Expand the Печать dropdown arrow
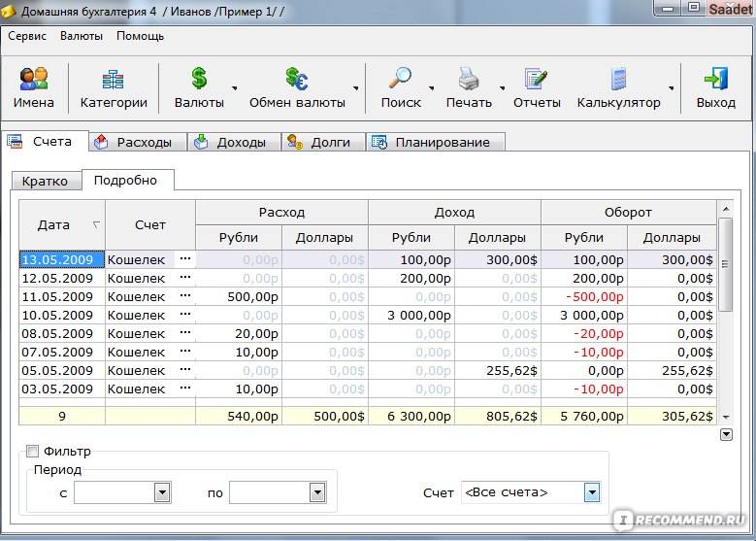The width and height of the screenshot is (756, 541). click(x=503, y=88)
